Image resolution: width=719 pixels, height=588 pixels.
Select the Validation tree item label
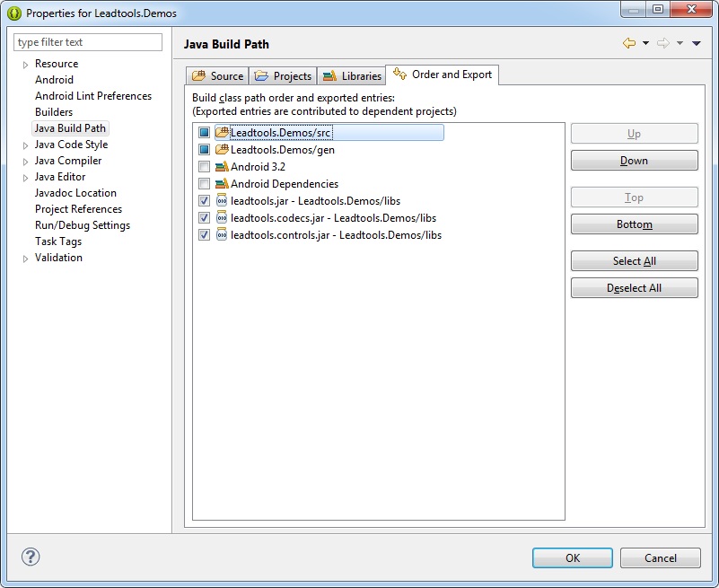(58, 258)
